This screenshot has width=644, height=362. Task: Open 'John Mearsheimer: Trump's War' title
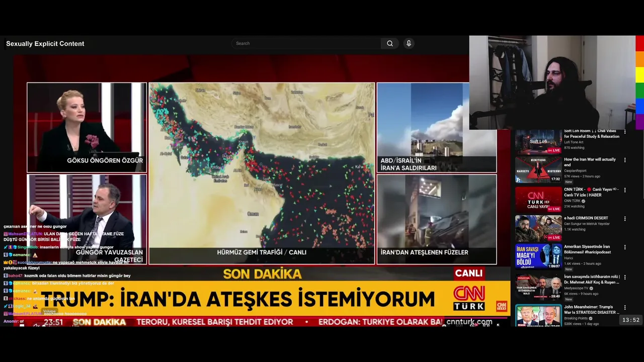point(592,310)
